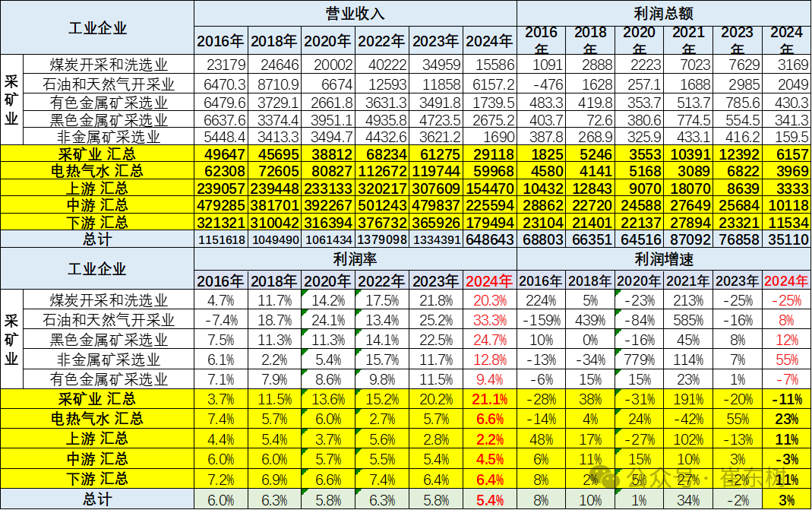
Task: Select the 利润总额 header cell
Action: (x=662, y=13)
